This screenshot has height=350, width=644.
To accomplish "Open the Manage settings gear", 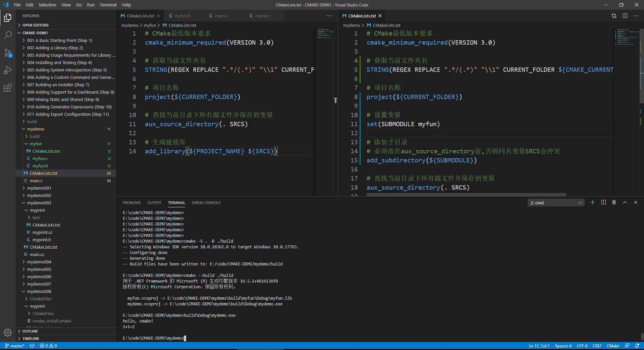I will [x=7, y=333].
